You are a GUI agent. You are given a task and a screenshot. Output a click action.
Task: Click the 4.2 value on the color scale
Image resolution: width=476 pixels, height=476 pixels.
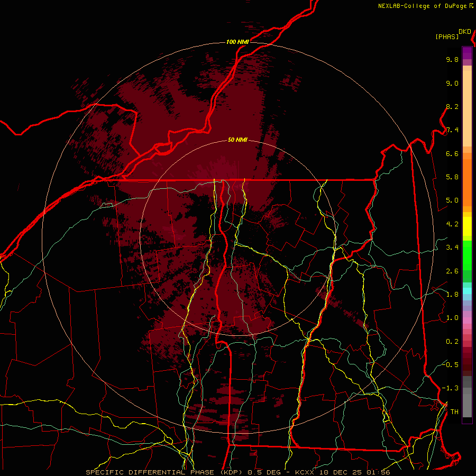(x=452, y=224)
